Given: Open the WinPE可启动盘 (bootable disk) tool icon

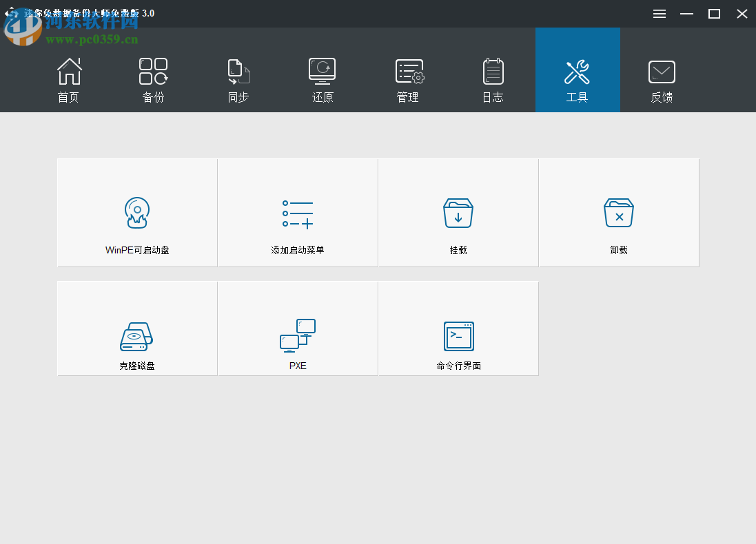Looking at the screenshot, I should (136, 212).
